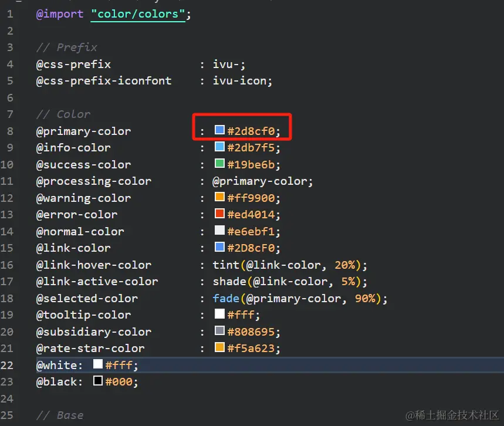
Task: Click the hex value #e6ebf1;
Action: coord(253,232)
